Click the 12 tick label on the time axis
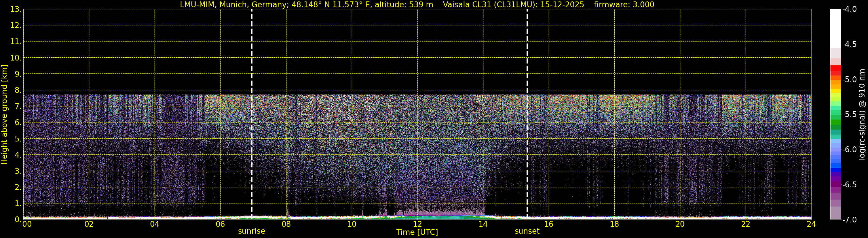This screenshot has width=868, height=238. 417,224
